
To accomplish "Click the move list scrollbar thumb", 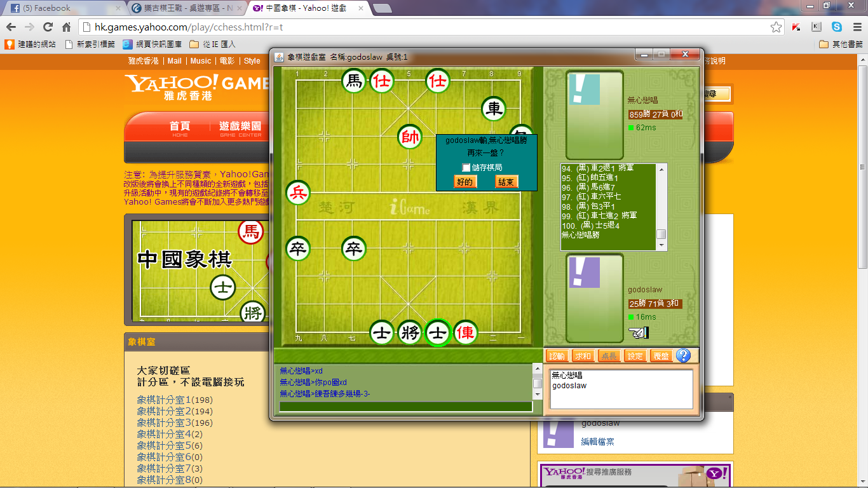I will 661,234.
